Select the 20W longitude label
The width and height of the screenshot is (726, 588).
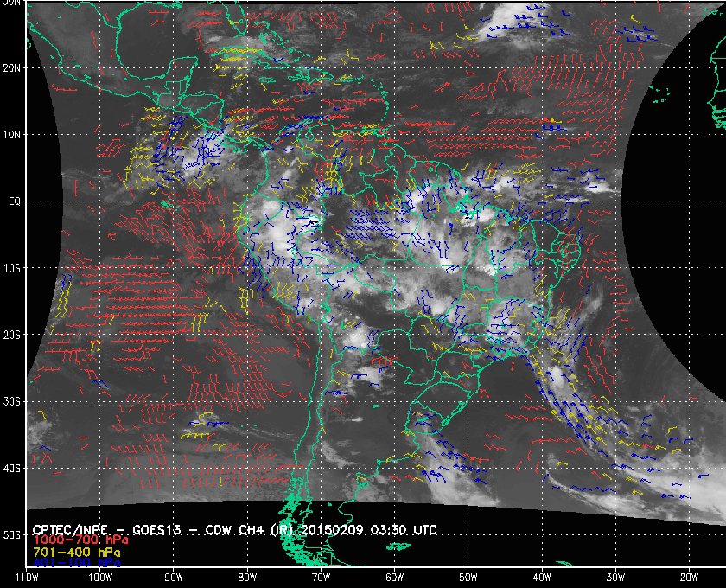tap(689, 578)
